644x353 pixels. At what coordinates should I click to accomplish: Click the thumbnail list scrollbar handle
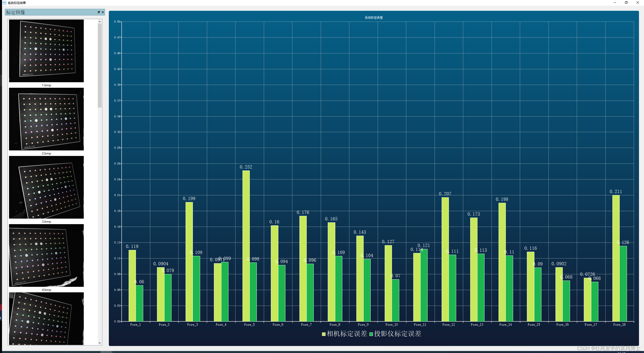[x=100, y=65]
